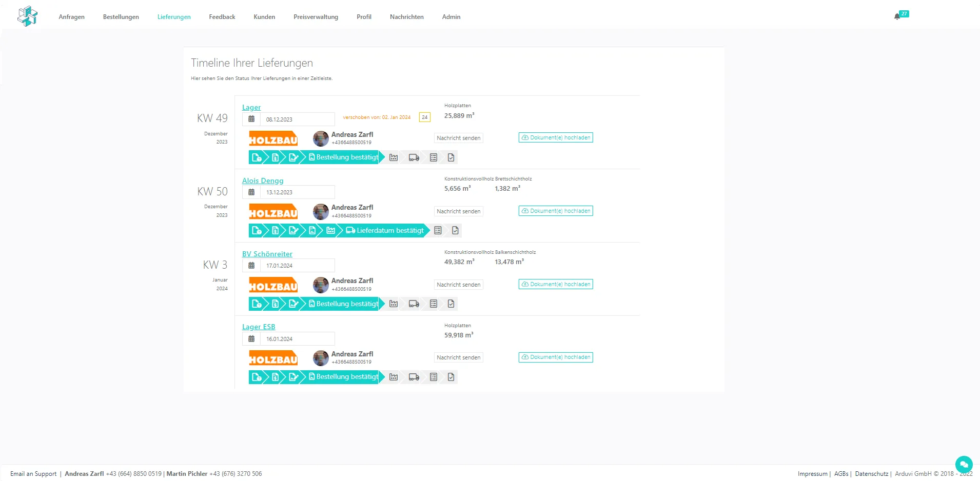Click the checklist step icon in Alois Dengg row

pos(438,231)
